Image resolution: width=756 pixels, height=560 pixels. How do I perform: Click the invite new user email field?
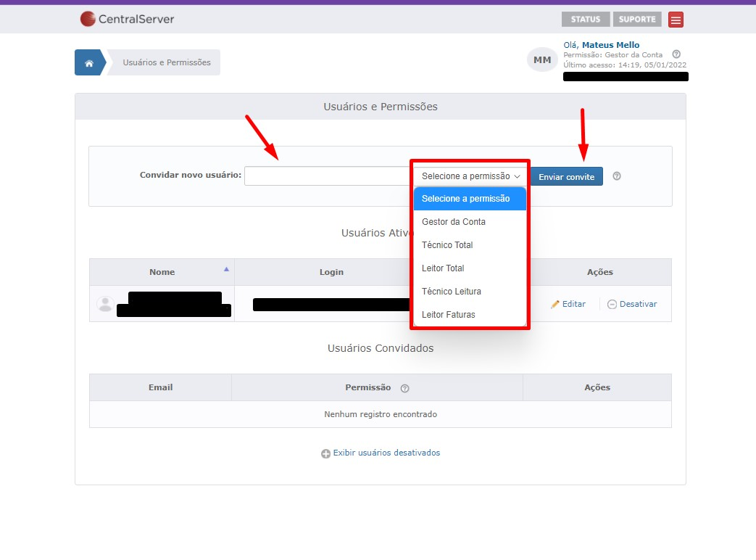[x=328, y=176]
